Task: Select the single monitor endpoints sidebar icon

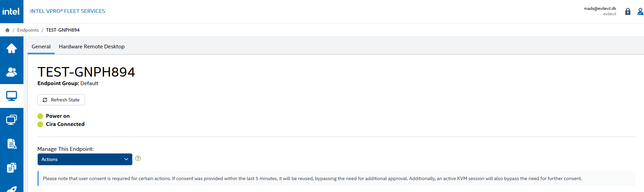Action: (x=12, y=96)
